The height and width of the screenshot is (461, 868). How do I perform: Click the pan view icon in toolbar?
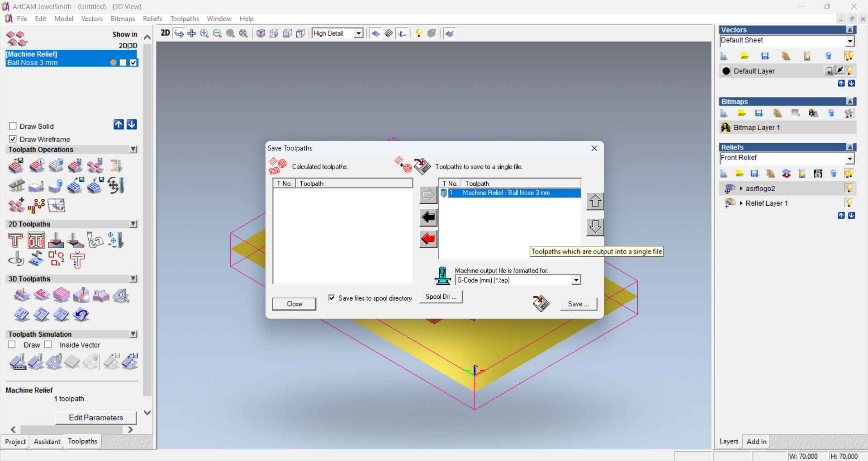tap(192, 33)
